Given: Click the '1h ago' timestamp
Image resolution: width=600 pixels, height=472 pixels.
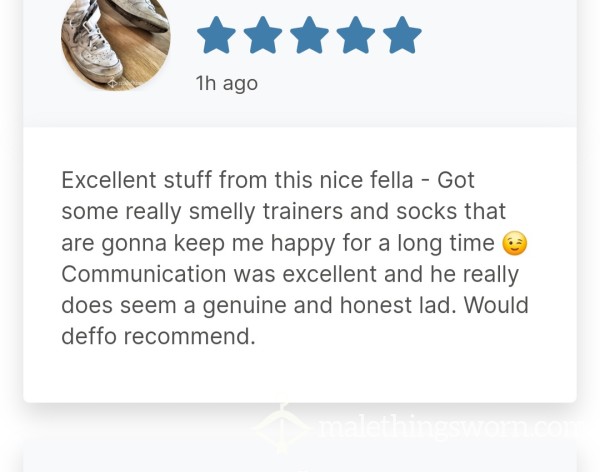Looking at the screenshot, I should (227, 83).
